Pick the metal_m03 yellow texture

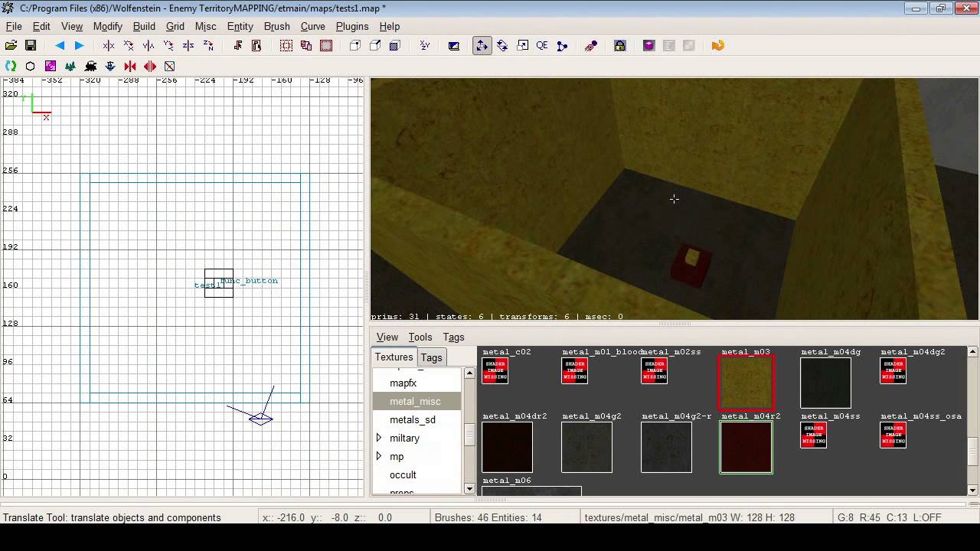[746, 383]
